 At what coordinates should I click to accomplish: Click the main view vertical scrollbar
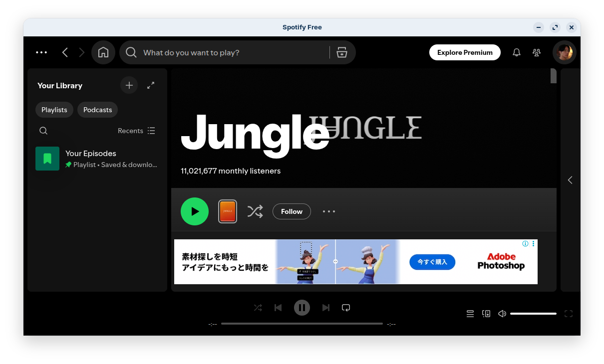click(554, 76)
